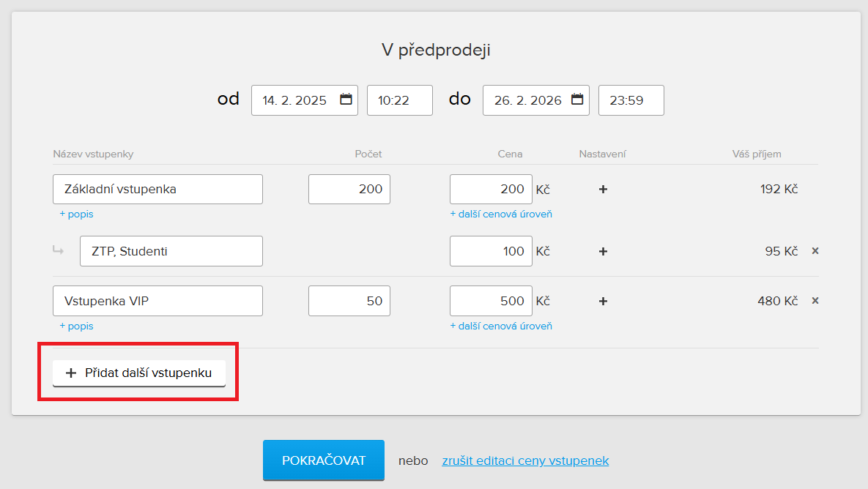
Task: Add popis under Vstupenka VIP
Action: coord(76,326)
